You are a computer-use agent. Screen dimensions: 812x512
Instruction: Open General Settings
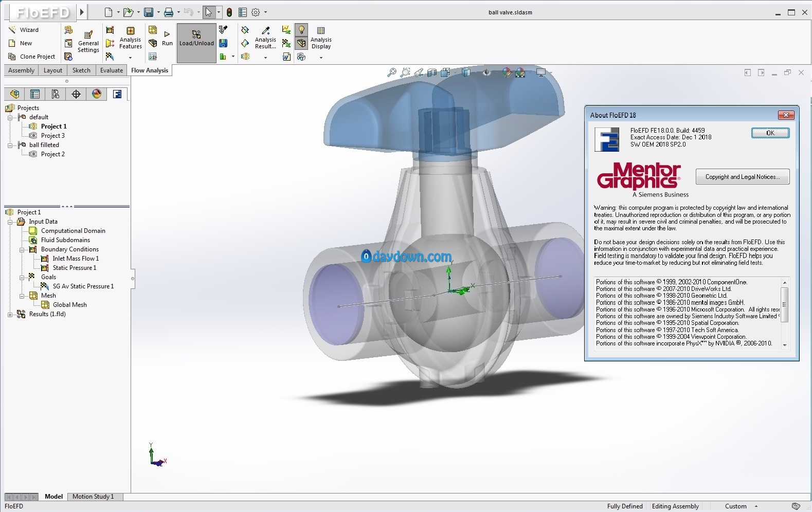88,41
